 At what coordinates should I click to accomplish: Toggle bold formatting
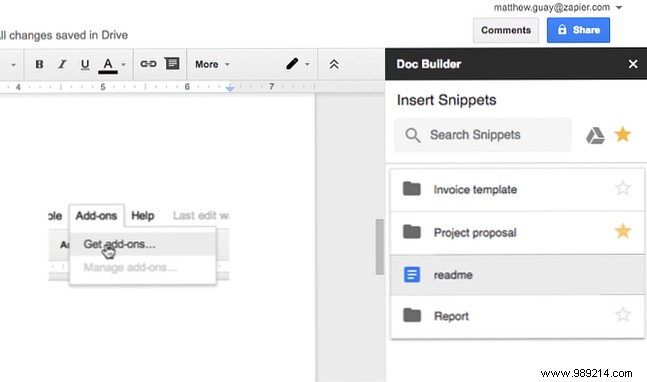pyautogui.click(x=39, y=64)
